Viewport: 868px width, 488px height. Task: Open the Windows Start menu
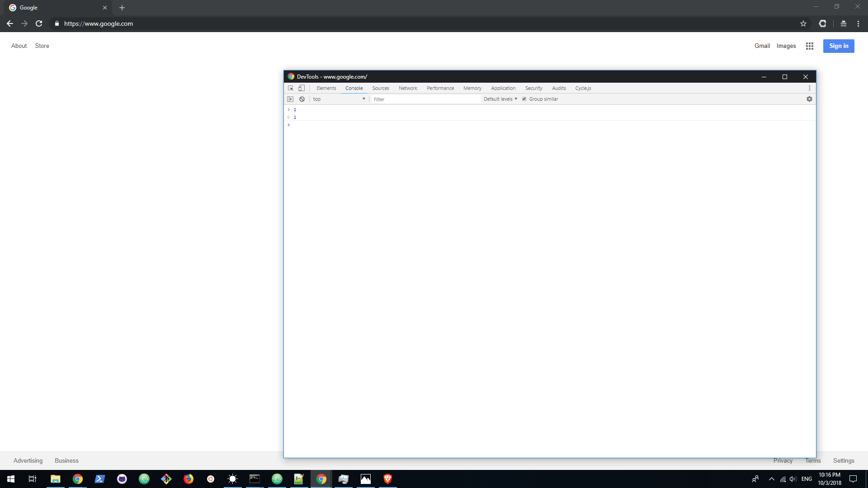(11, 479)
